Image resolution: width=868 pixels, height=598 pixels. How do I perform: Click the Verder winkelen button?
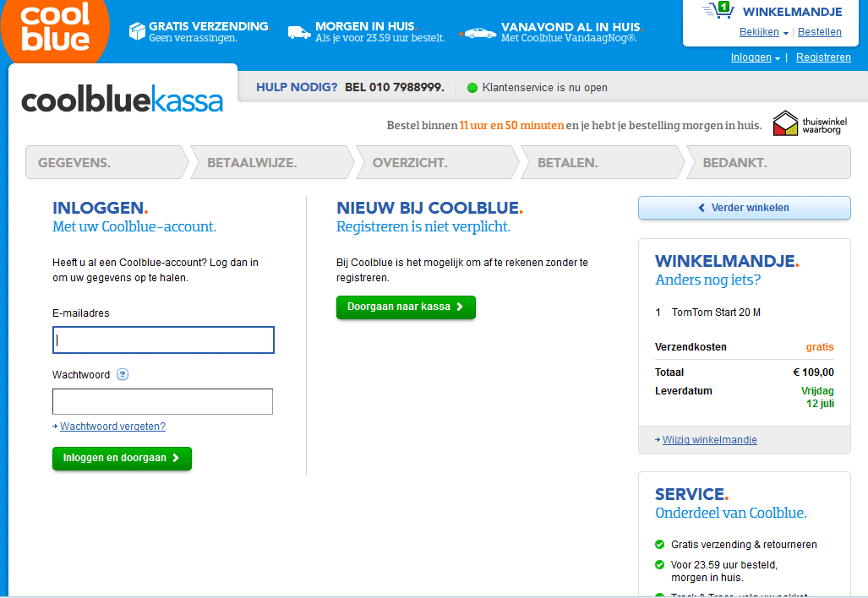click(744, 208)
